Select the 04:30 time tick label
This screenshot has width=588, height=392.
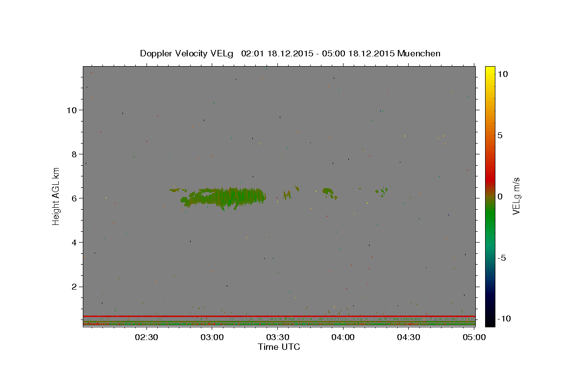pyautogui.click(x=409, y=337)
